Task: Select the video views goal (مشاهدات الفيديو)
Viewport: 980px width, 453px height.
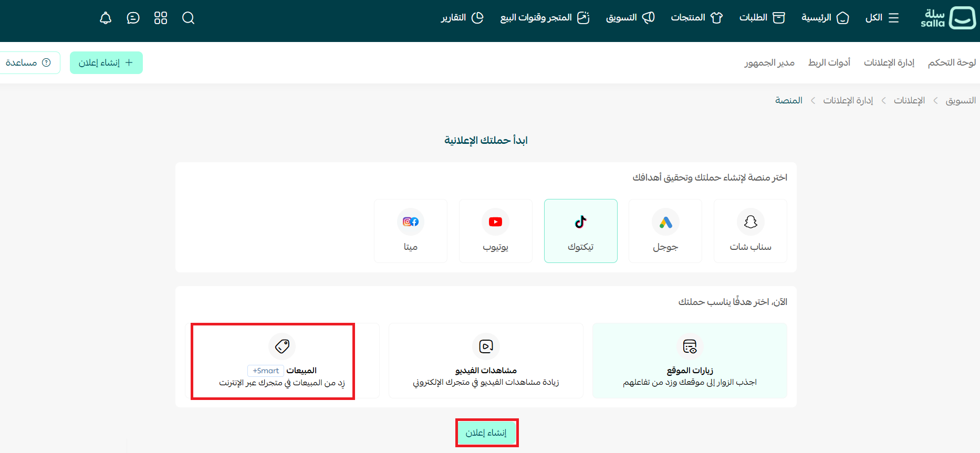Action: [x=486, y=361]
